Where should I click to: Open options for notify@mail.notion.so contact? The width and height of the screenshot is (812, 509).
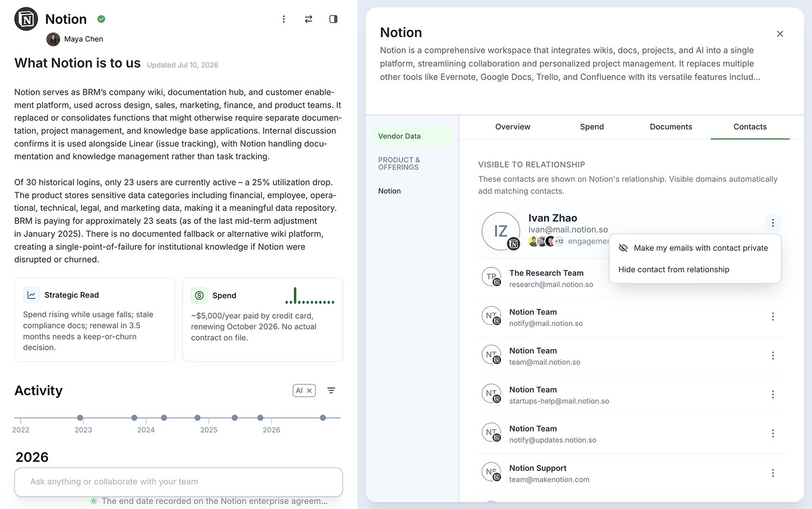click(x=773, y=317)
